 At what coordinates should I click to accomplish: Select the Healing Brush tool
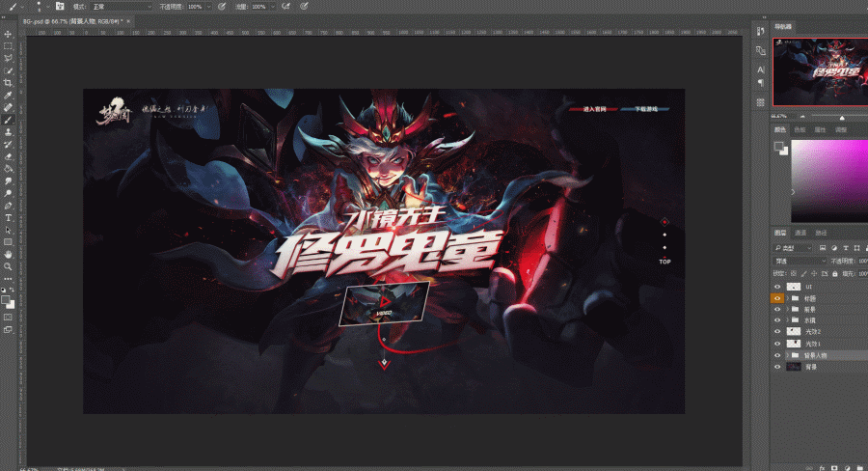coord(8,107)
